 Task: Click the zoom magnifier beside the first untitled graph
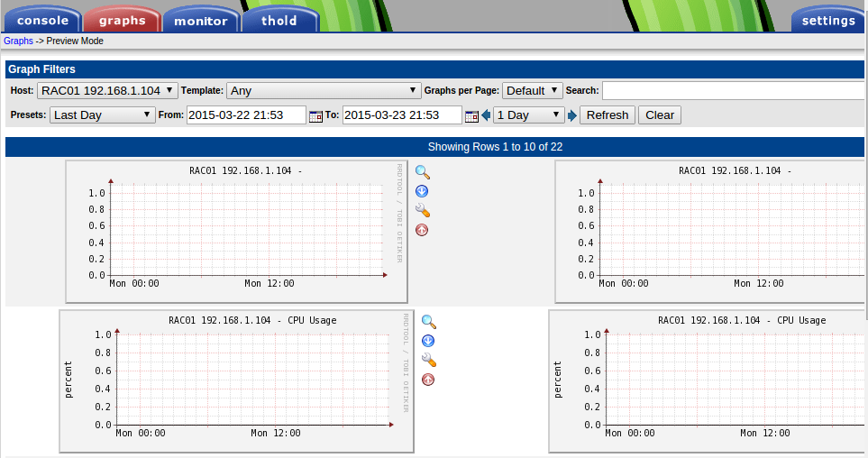click(422, 171)
